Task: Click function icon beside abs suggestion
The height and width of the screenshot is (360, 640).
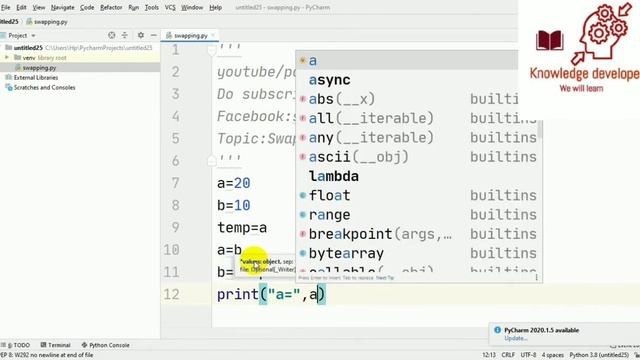Action: tap(303, 99)
